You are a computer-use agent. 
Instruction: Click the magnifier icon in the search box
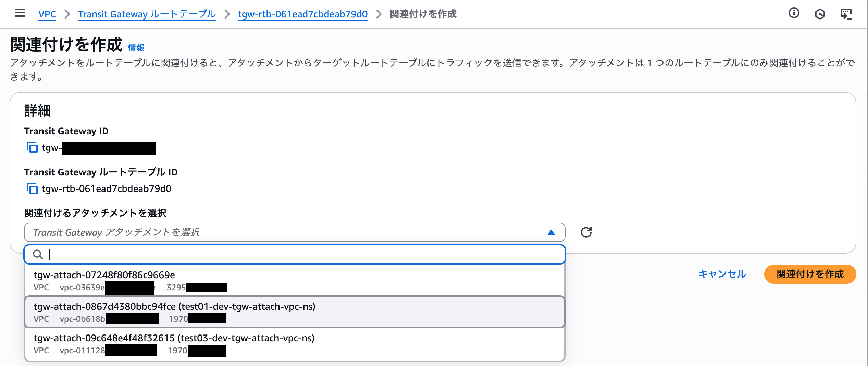[39, 254]
